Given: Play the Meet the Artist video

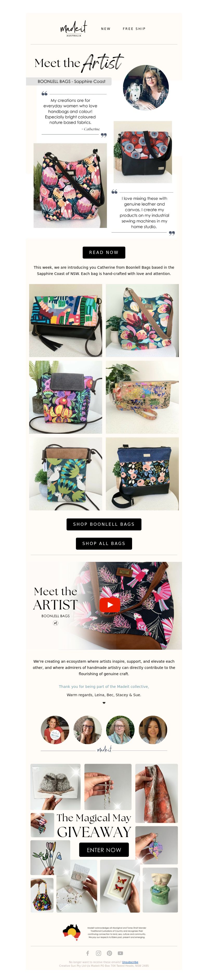Looking at the screenshot, I should [110, 604].
